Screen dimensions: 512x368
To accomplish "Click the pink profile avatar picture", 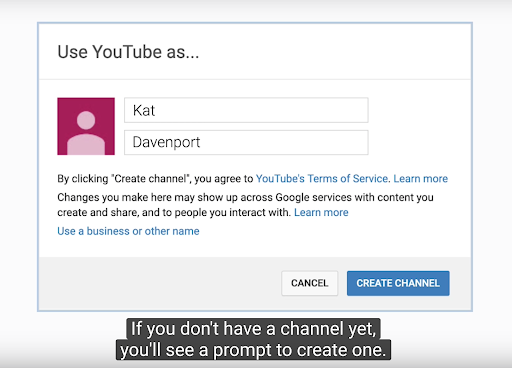I will (x=86, y=126).
